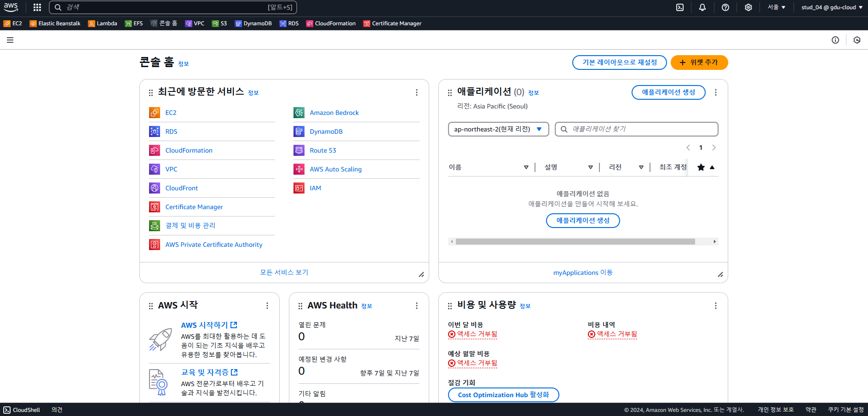868x416 pixels.
Task: Open the AWS 시작 widget options menu
Action: [x=267, y=306]
